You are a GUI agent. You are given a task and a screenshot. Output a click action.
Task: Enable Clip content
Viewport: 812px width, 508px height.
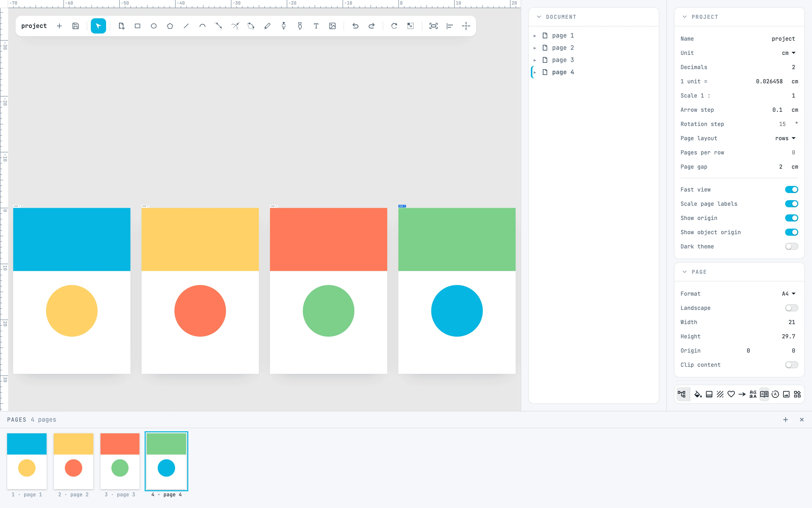point(791,365)
